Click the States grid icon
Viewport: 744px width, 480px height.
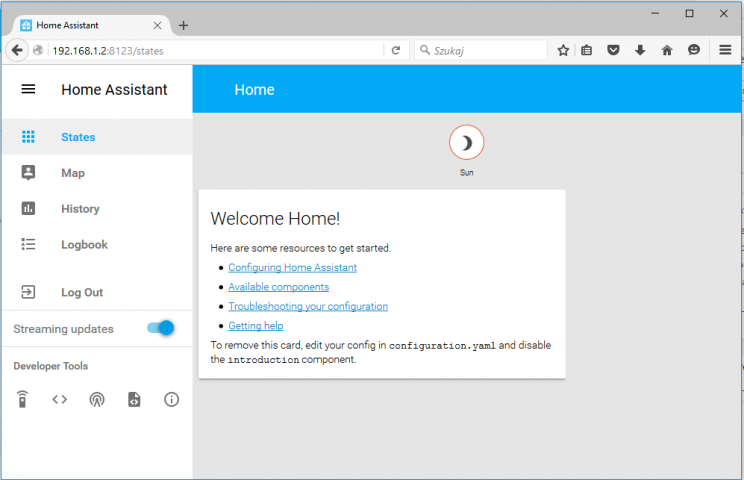coord(28,137)
